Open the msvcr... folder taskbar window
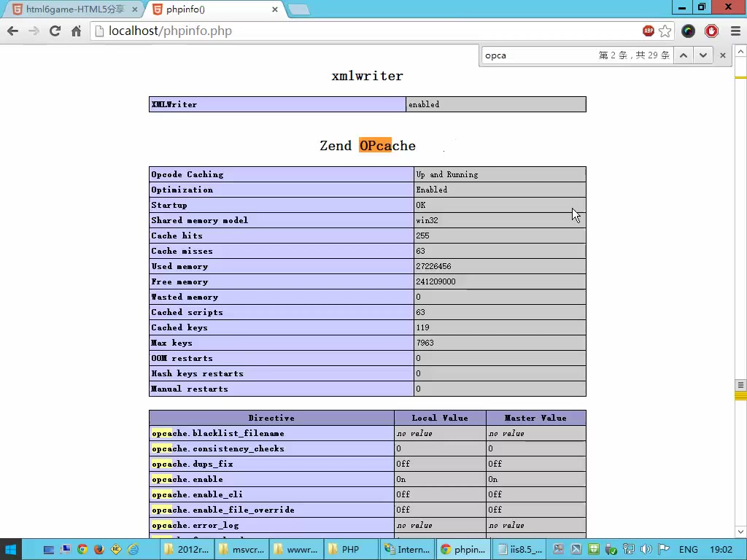 point(241,550)
